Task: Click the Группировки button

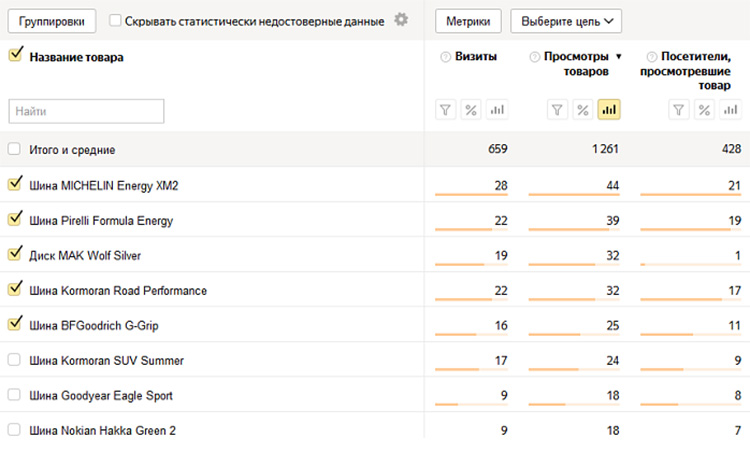Action: (x=51, y=20)
